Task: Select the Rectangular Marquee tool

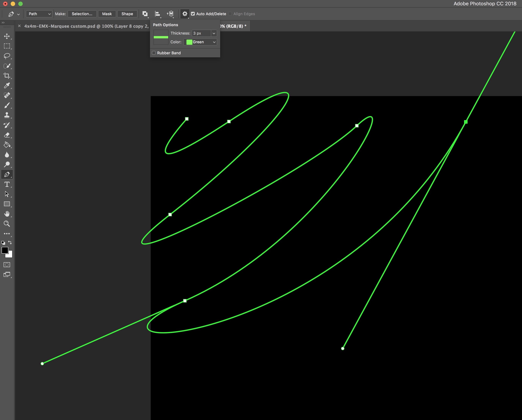Action: coord(7,46)
